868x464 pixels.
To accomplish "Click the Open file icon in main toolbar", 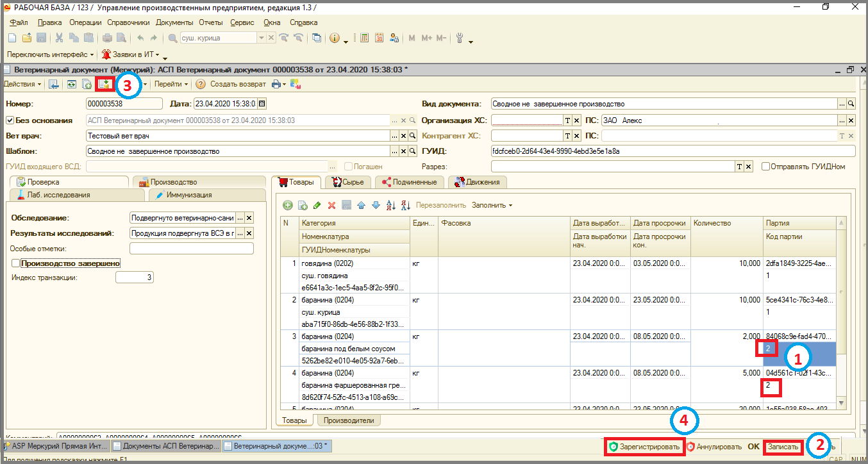I will tap(27, 38).
